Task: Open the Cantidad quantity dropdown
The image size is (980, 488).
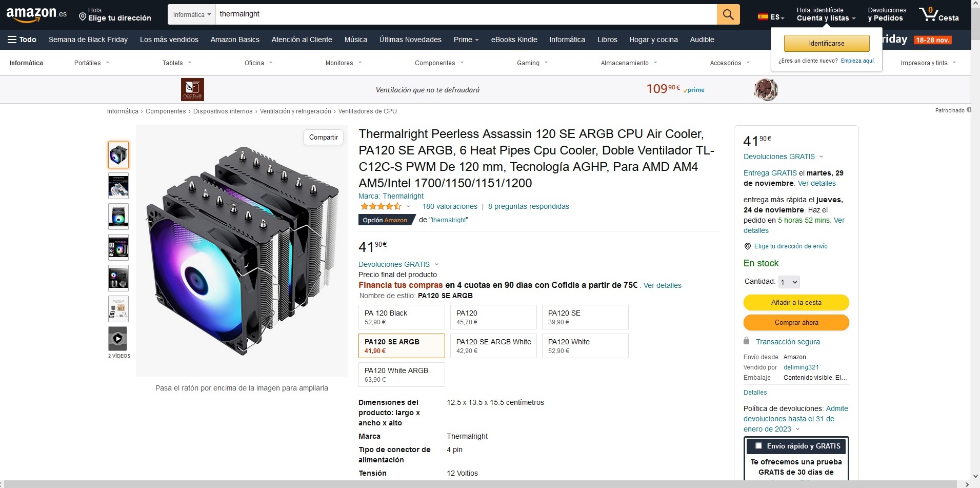Action: (789, 282)
